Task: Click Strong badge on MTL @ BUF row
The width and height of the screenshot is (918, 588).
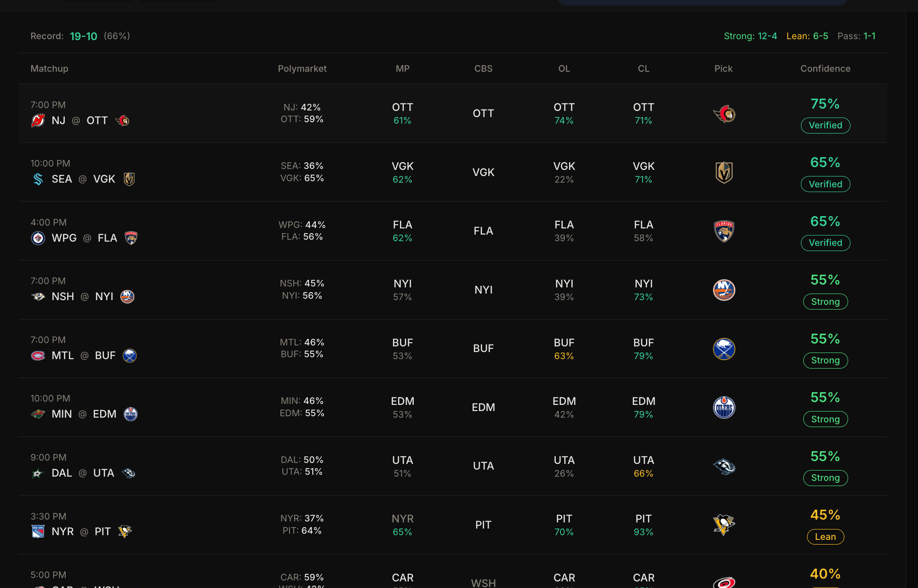Action: point(825,361)
